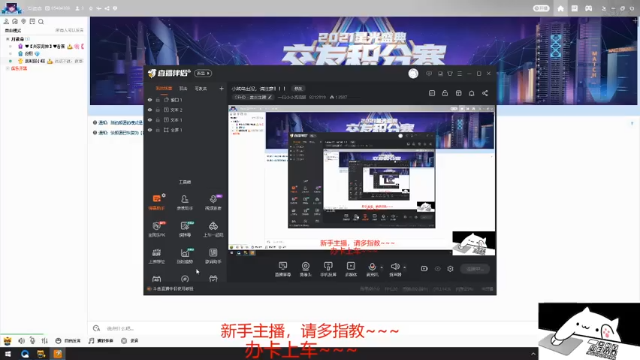Start recording with the record icon
The image size is (640, 360).
[x=424, y=269]
